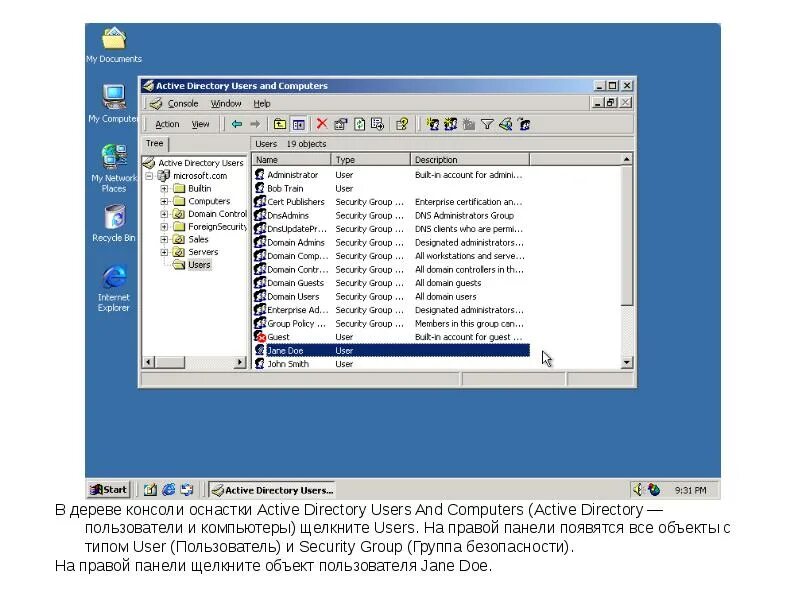Viewport: 800px width, 600px height.
Task: Open My Computer desktop icon
Action: coord(114,104)
